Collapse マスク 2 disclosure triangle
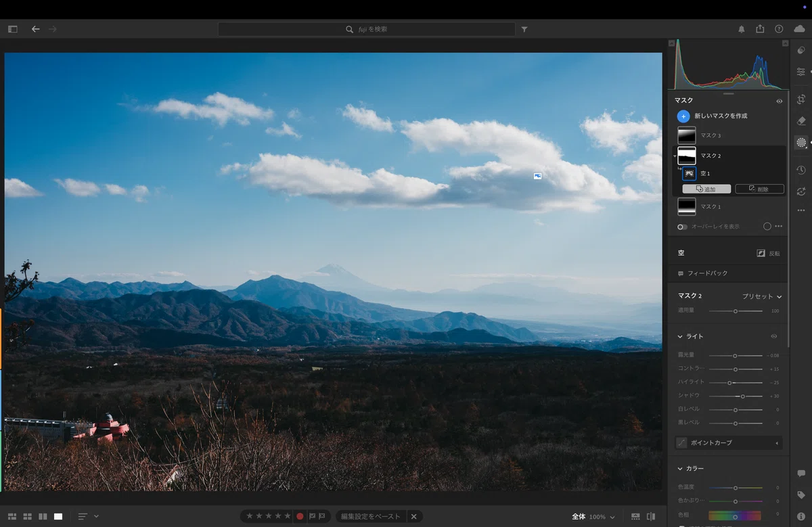The height and width of the screenshot is (527, 812). (x=675, y=156)
